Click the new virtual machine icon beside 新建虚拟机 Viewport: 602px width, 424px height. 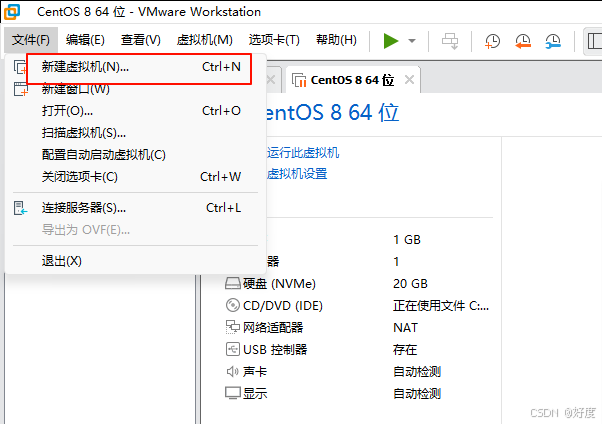click(20, 67)
